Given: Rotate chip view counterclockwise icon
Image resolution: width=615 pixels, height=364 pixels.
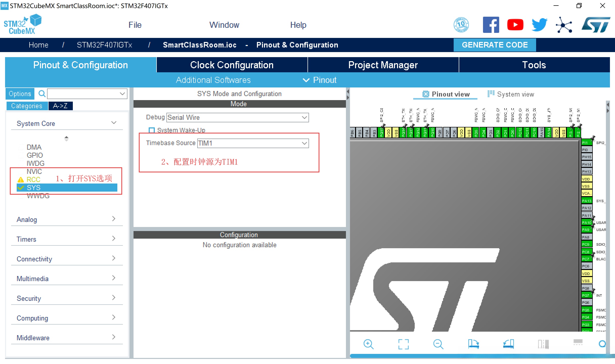Looking at the screenshot, I should [508, 344].
